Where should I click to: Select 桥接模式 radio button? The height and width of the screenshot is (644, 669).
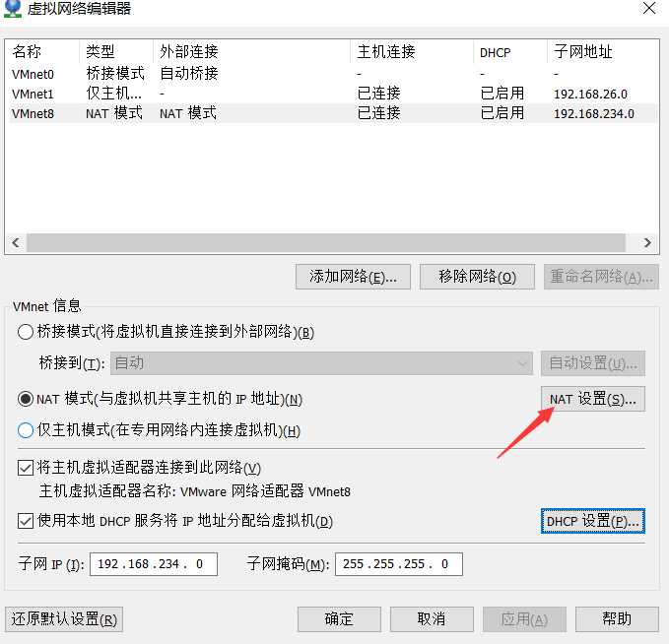[26, 332]
